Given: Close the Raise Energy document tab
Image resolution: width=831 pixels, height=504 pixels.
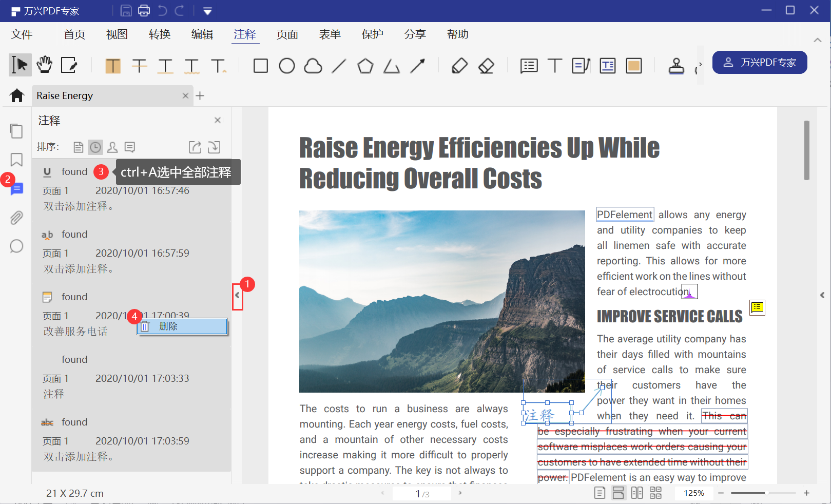Looking at the screenshot, I should click(185, 96).
